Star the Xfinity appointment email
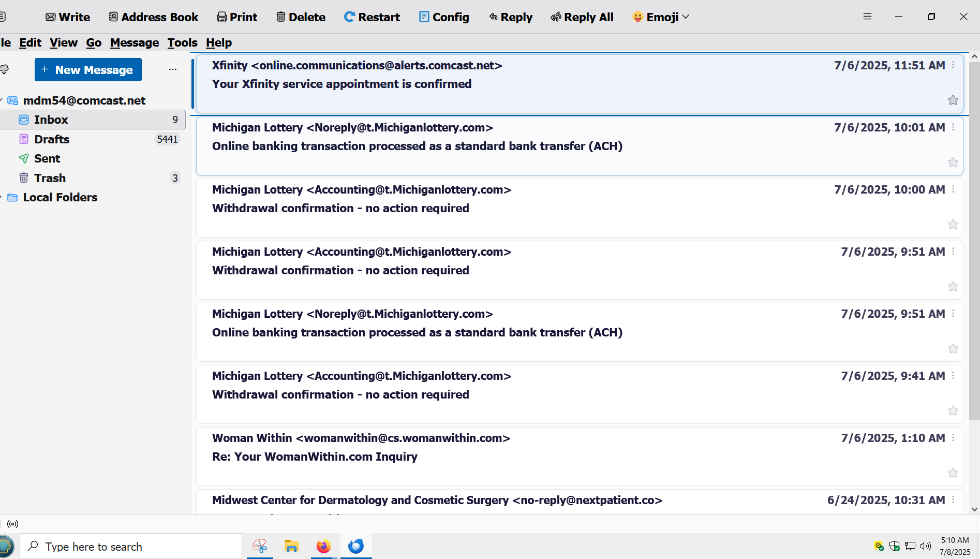This screenshot has height=559, width=980. tap(953, 100)
